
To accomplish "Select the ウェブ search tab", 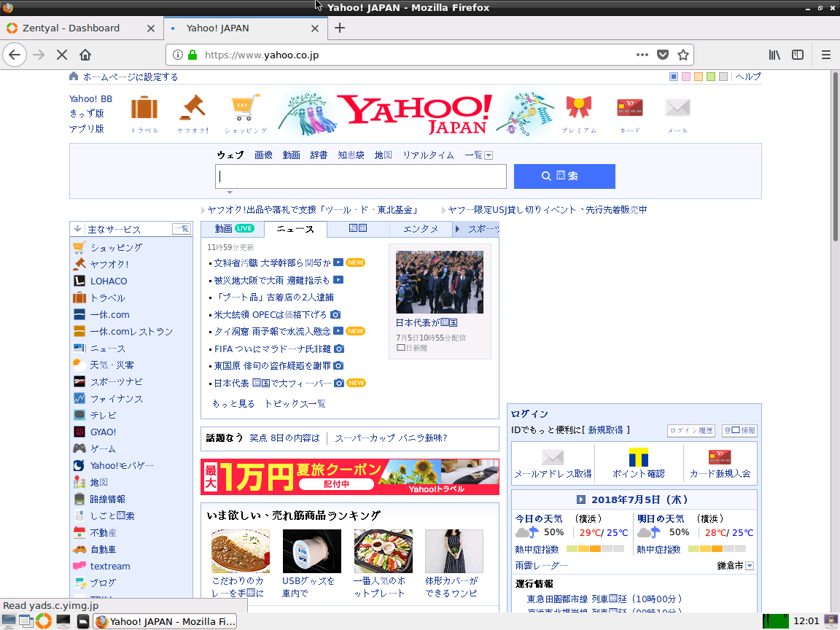I will click(x=230, y=155).
